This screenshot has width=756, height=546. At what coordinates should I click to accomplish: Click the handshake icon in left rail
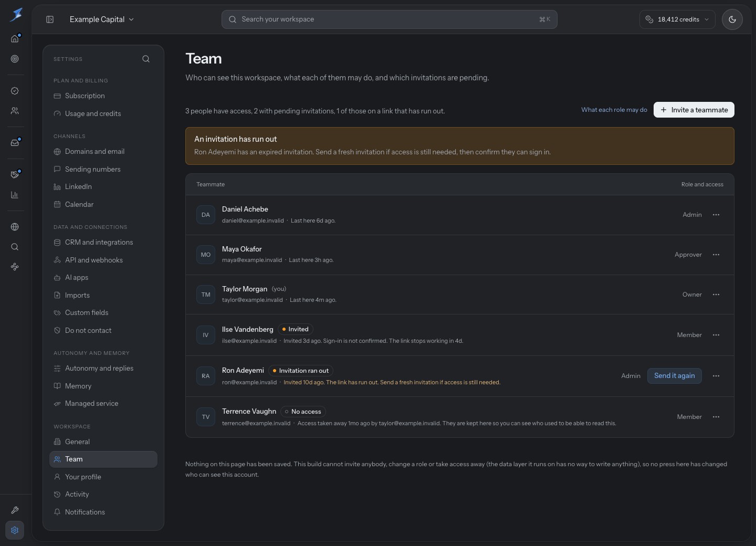click(15, 175)
